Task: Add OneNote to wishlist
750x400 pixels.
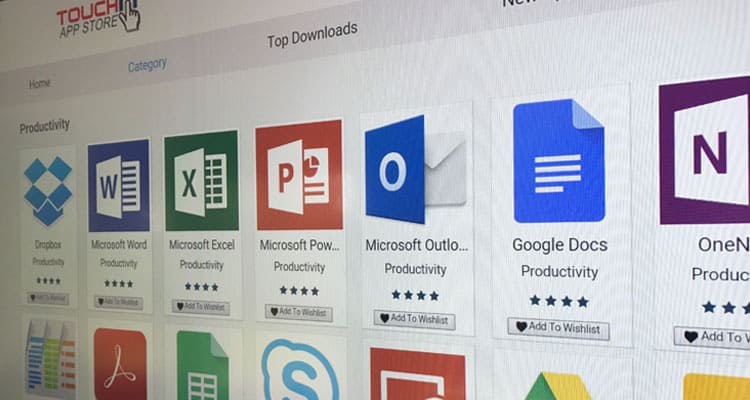Action: (x=712, y=338)
